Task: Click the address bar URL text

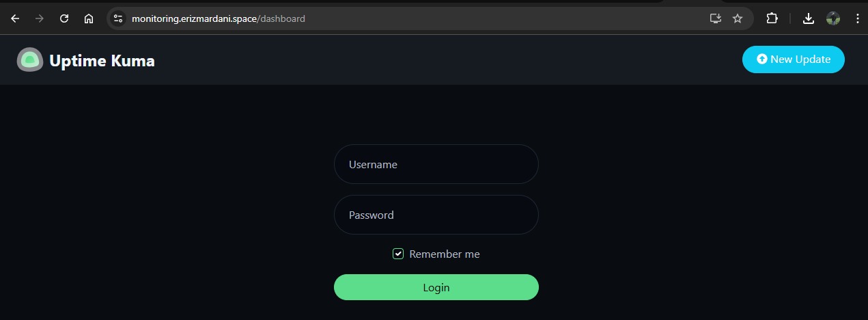Action: tap(219, 18)
